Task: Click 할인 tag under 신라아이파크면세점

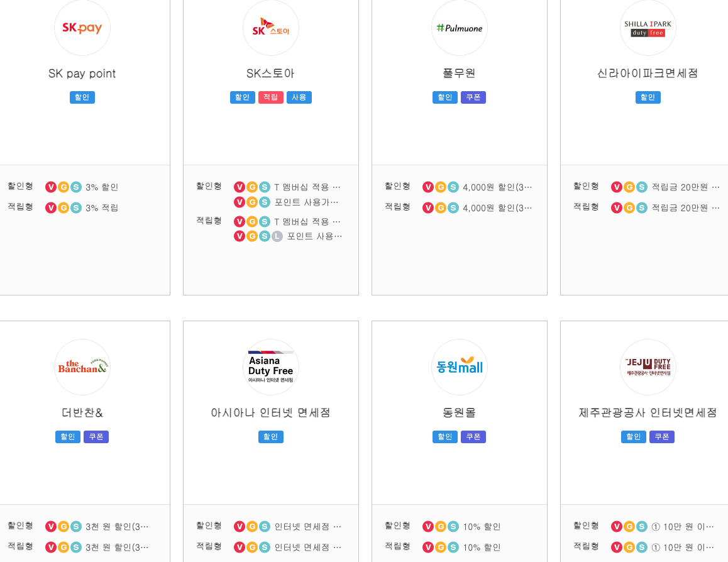Action: [x=648, y=97]
